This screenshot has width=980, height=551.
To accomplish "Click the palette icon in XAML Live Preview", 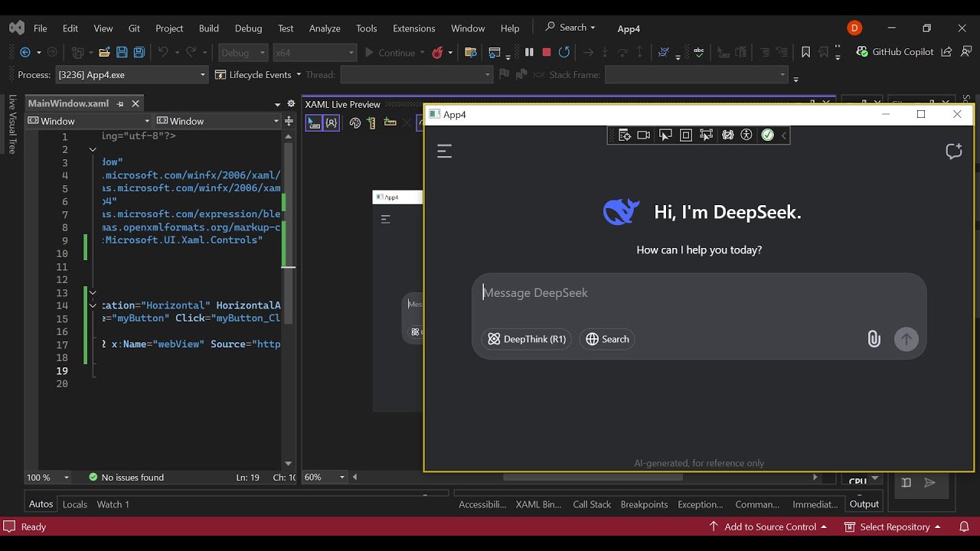I will 355,122.
